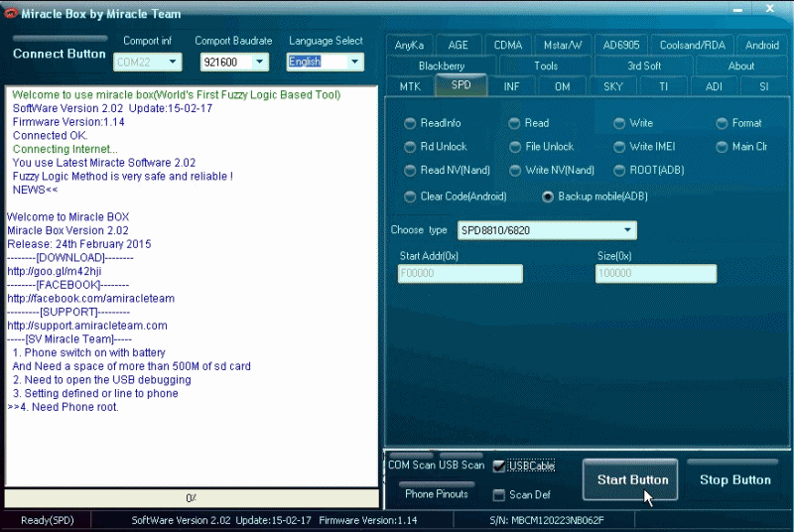Open the Comport inf COM22 dropdown

tap(172, 62)
